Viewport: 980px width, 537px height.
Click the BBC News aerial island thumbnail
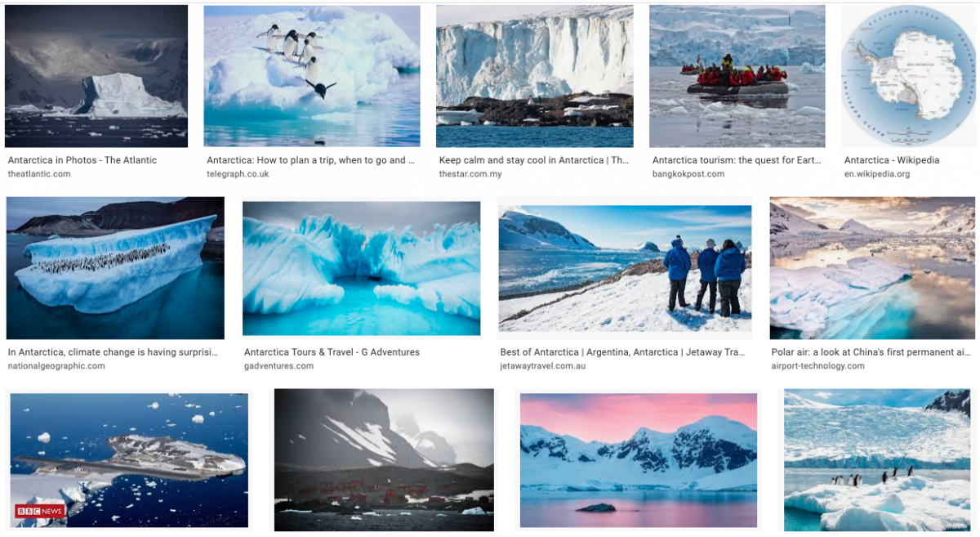pyautogui.click(x=129, y=460)
